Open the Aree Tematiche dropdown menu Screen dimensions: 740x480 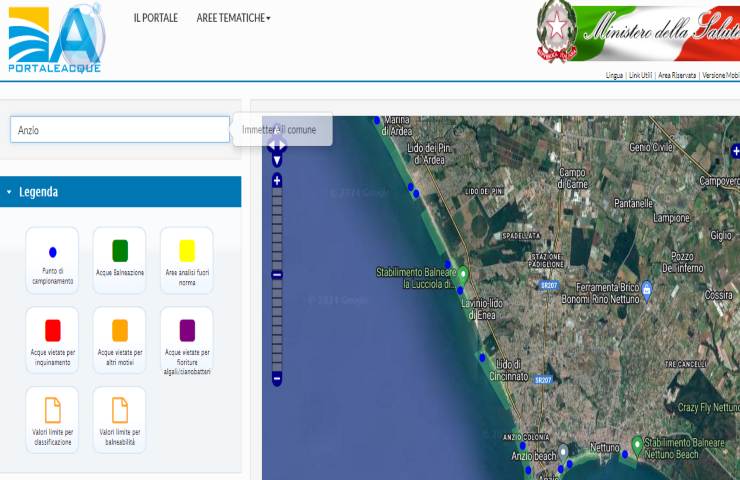(x=233, y=18)
